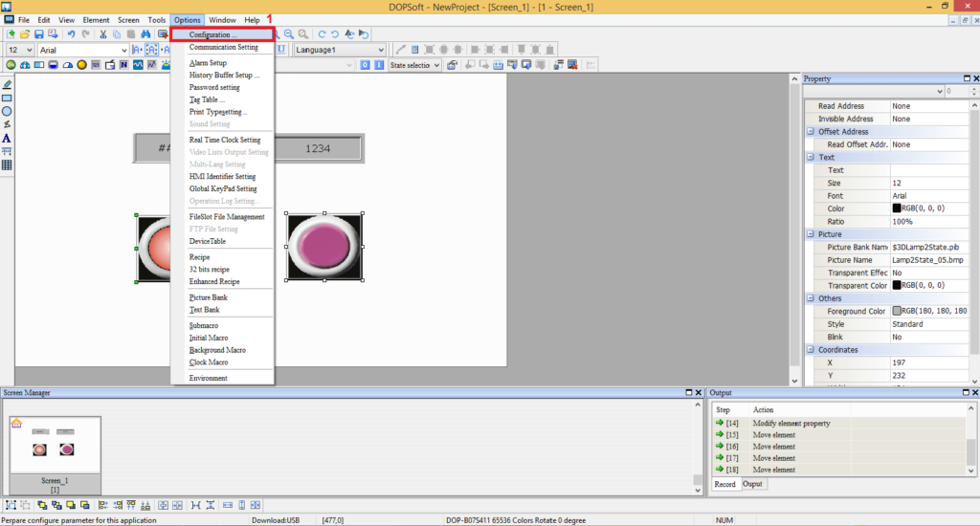Open the element selector dropdown in Property panel
The image size is (980, 526).
(x=940, y=91)
